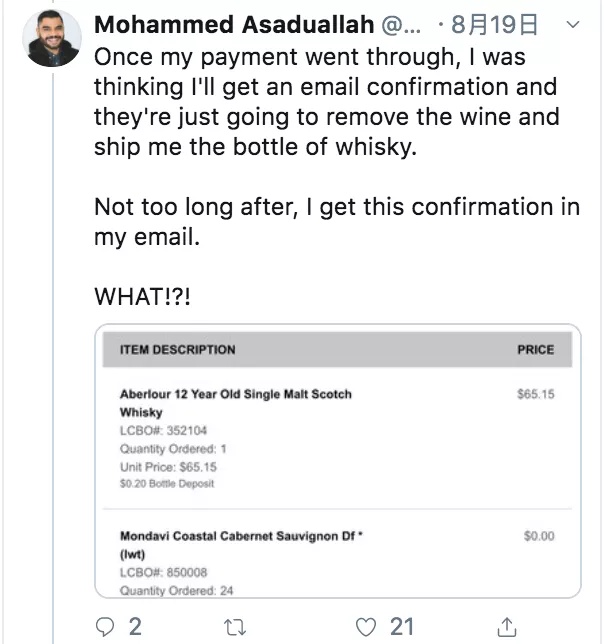604x644 pixels.
Task: Click the 8月19日 tweet date link
Action: click(488, 23)
